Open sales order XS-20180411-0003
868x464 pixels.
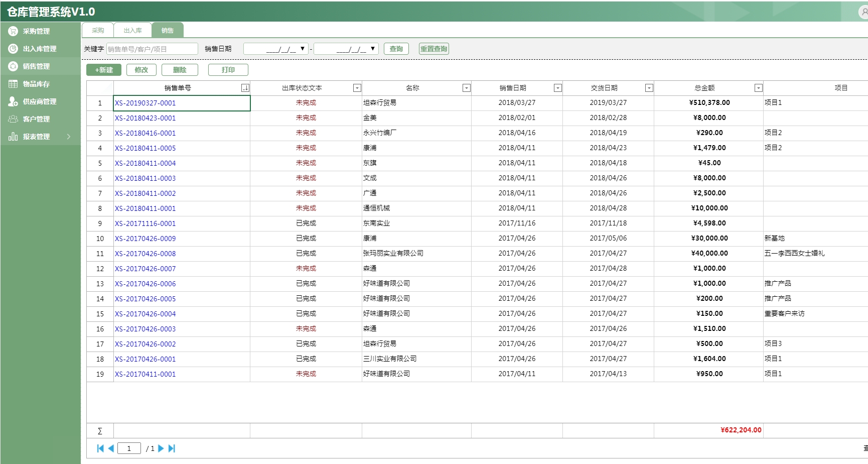coord(146,178)
